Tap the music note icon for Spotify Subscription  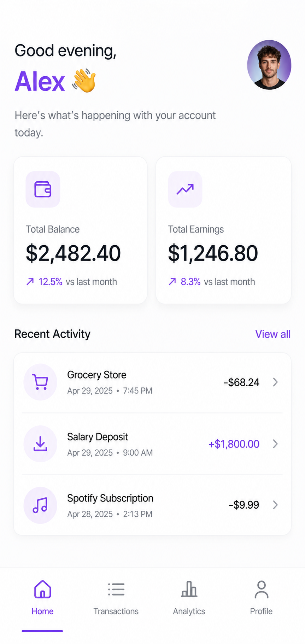(x=40, y=505)
